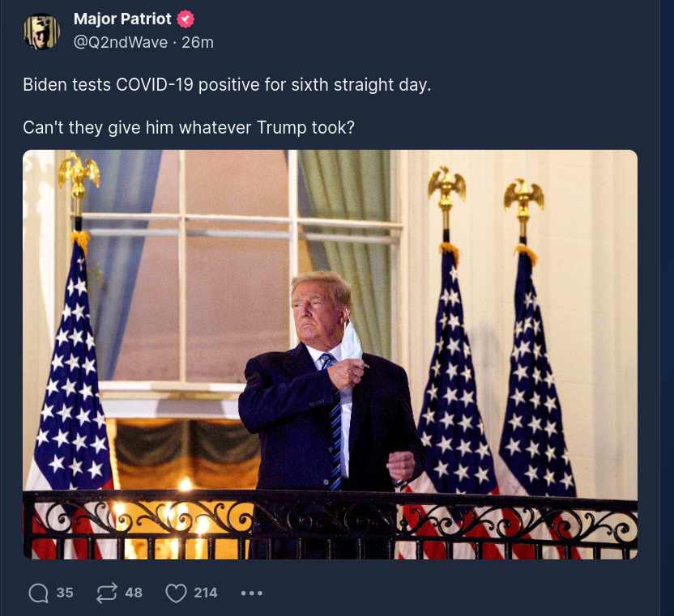
Task: Click the red verified badge
Action: coord(186,19)
